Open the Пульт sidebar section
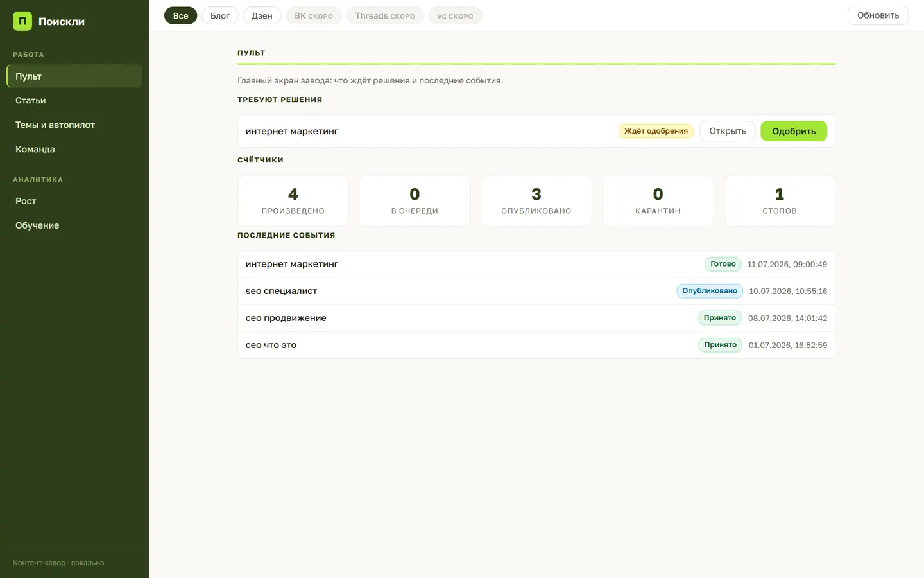 [74, 76]
